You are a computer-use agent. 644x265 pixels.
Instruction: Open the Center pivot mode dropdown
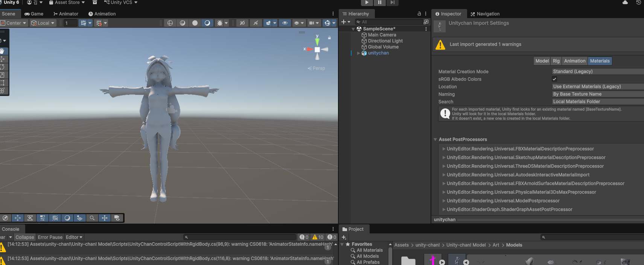coord(14,23)
